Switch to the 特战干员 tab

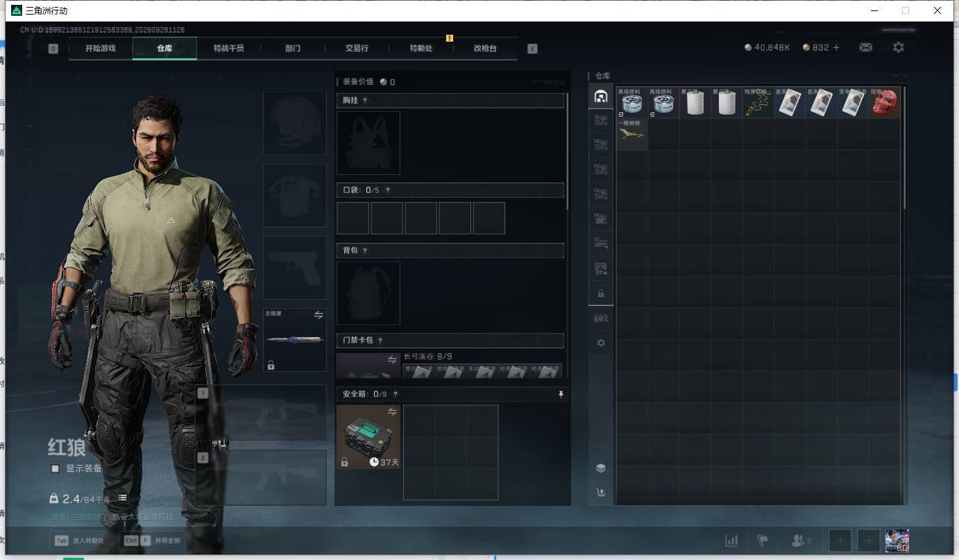(228, 49)
